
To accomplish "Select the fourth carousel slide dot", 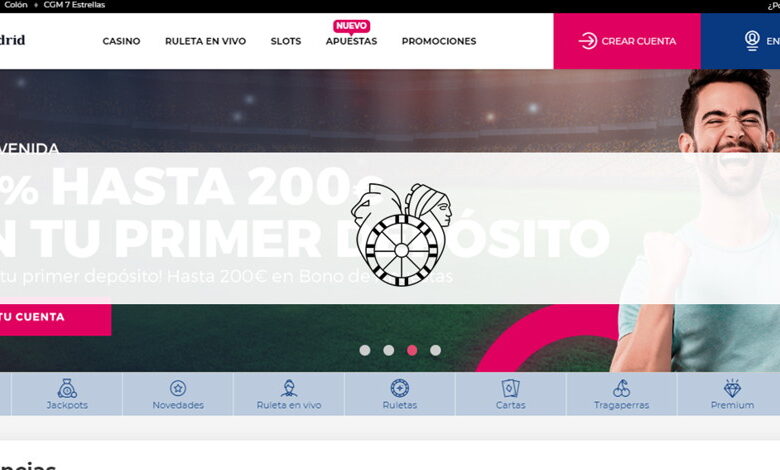I will (x=435, y=350).
